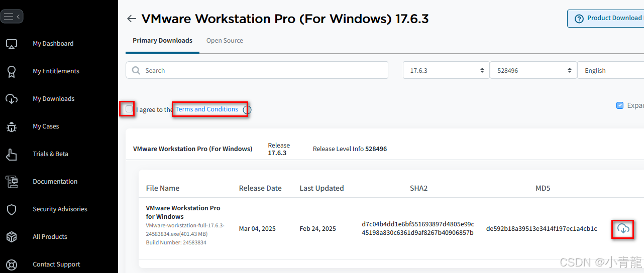Click the page title VMware Workstation Pro 17.6.3

(285, 19)
